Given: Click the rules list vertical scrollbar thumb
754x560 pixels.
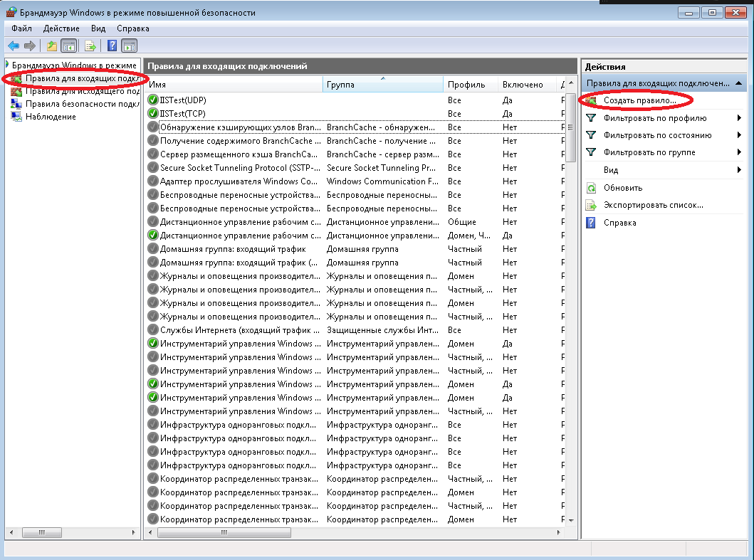Looking at the screenshot, I should click(571, 128).
